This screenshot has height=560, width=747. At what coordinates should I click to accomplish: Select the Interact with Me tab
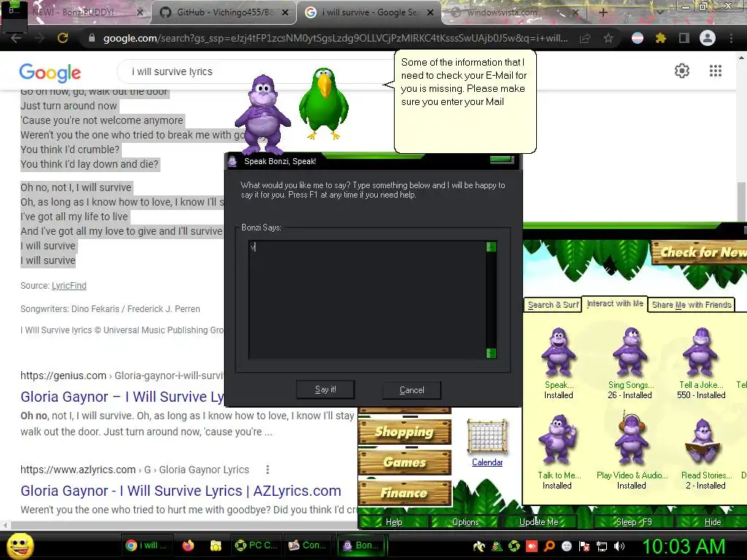614,303
